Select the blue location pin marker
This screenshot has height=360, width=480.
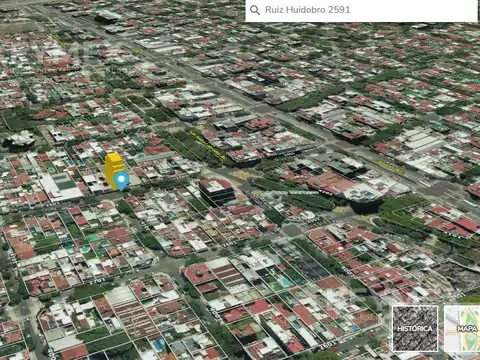(121, 181)
